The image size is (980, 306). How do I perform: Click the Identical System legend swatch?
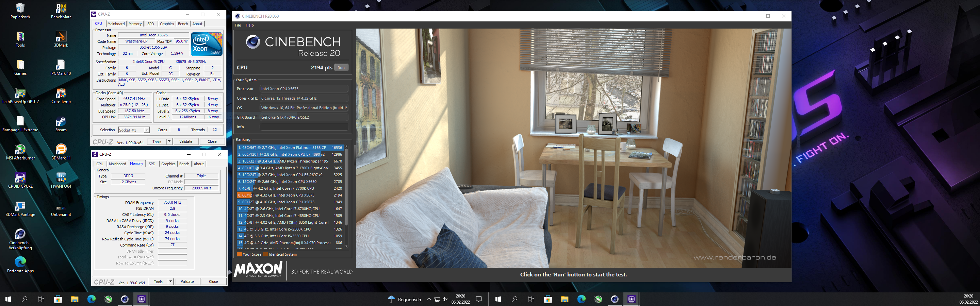265,254
